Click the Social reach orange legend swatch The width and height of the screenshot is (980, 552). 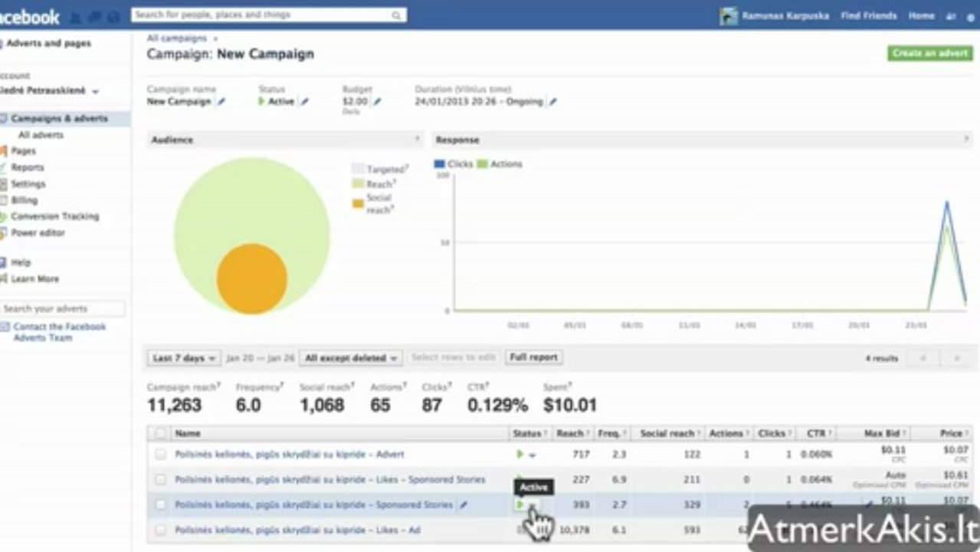[x=357, y=203]
